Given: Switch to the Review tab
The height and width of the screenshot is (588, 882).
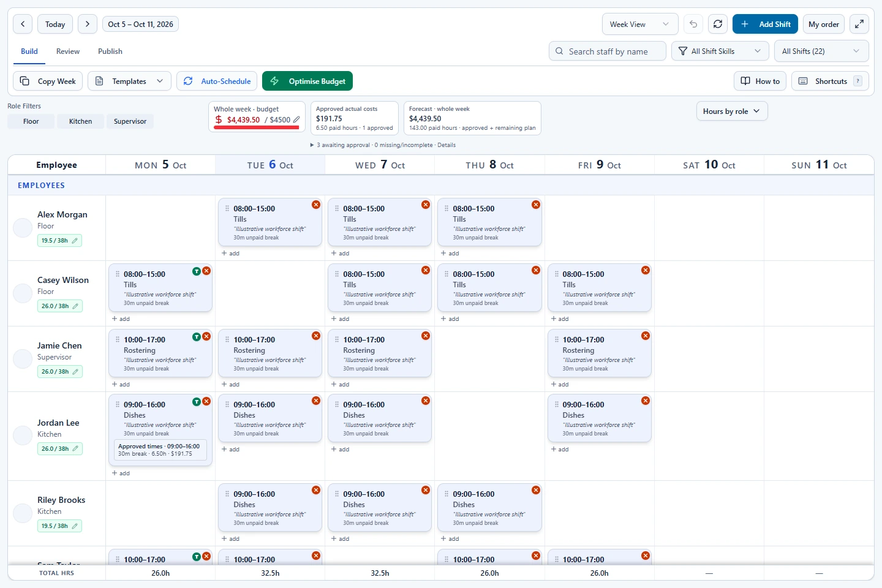Looking at the screenshot, I should coord(68,51).
